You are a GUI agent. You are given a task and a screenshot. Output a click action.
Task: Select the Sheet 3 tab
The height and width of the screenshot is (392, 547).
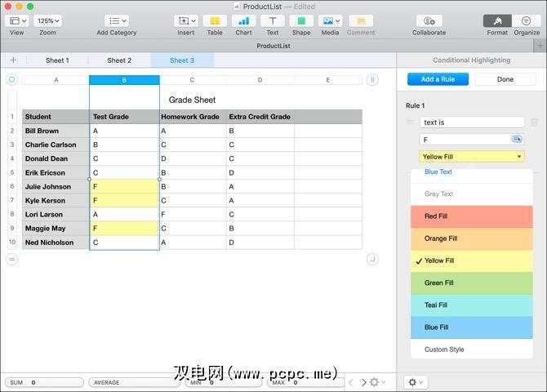(182, 60)
